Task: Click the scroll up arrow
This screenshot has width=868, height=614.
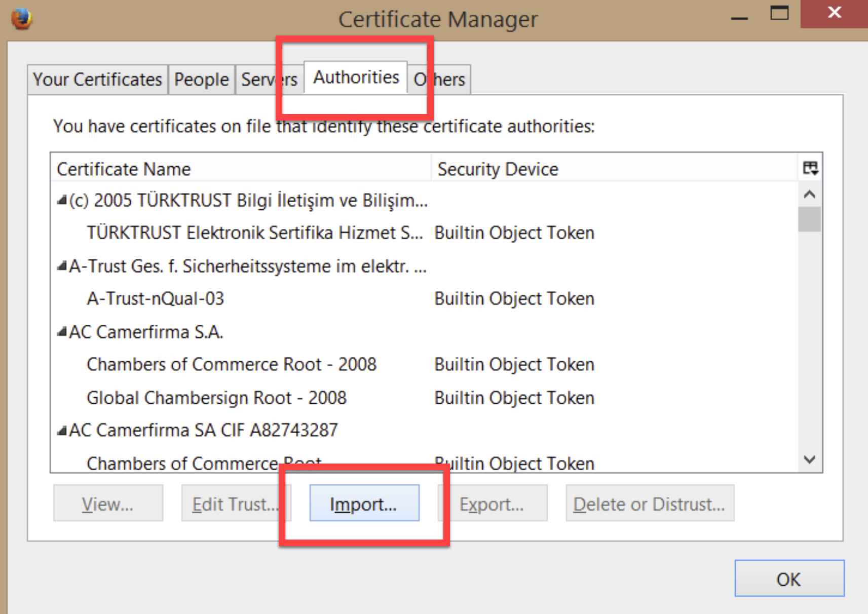Action: click(809, 195)
